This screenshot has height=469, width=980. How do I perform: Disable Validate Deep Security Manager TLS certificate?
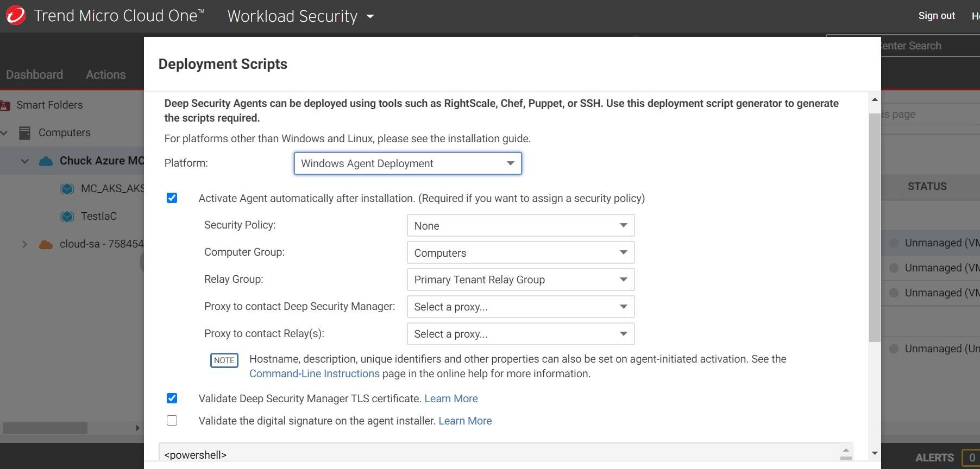tap(172, 398)
